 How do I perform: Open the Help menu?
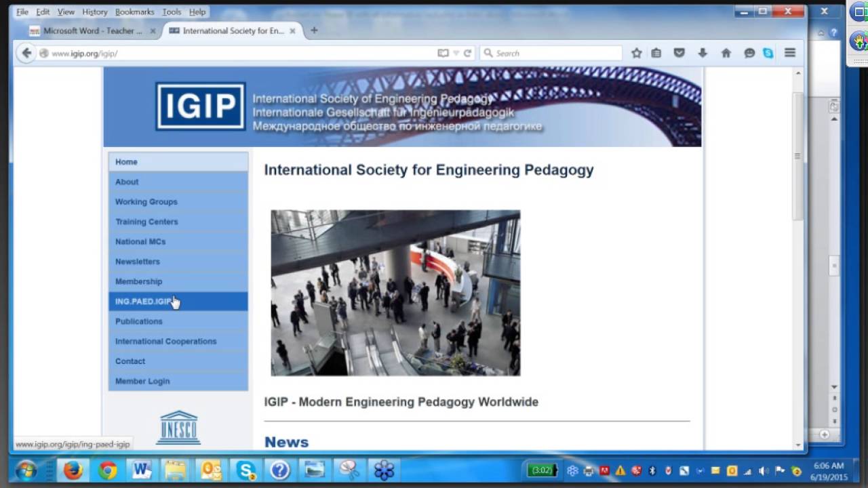coord(197,12)
